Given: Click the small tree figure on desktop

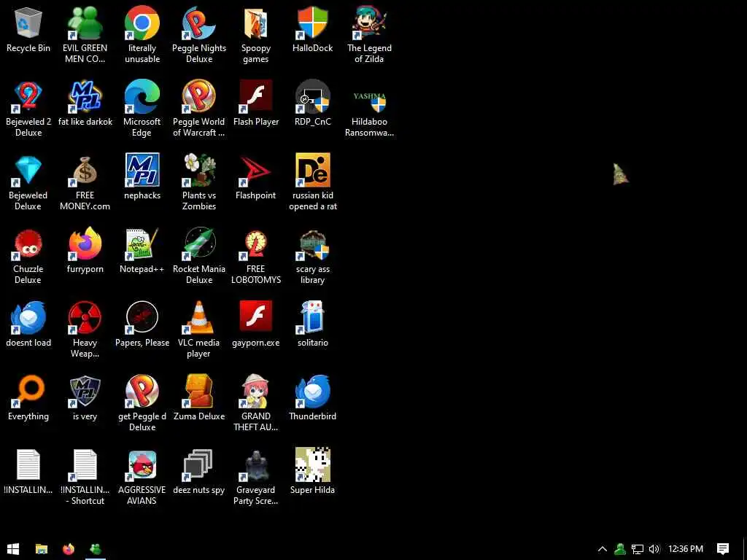Looking at the screenshot, I should point(620,174).
